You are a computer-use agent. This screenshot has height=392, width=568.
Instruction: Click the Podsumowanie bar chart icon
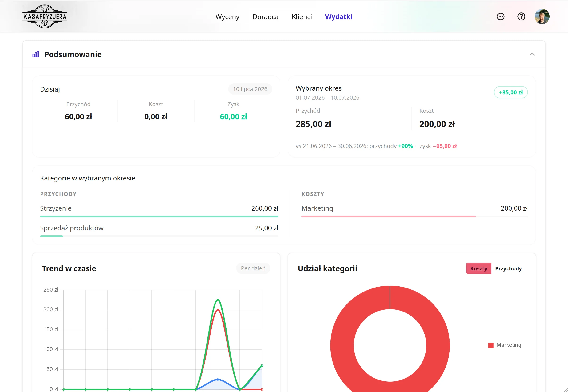point(36,54)
